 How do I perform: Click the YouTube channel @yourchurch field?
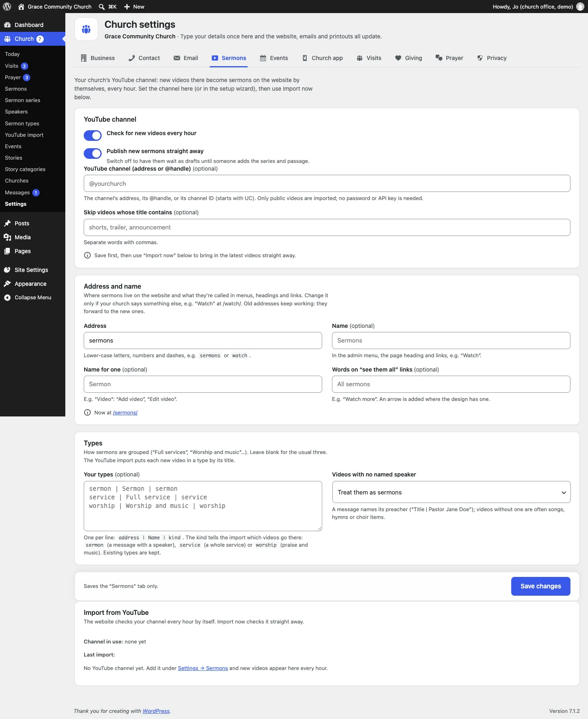click(327, 183)
